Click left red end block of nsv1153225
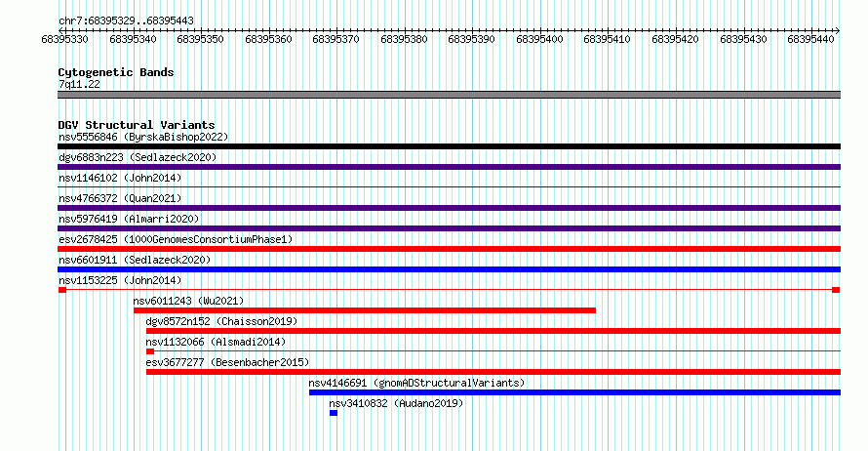The height and width of the screenshot is (451, 868). tap(62, 290)
